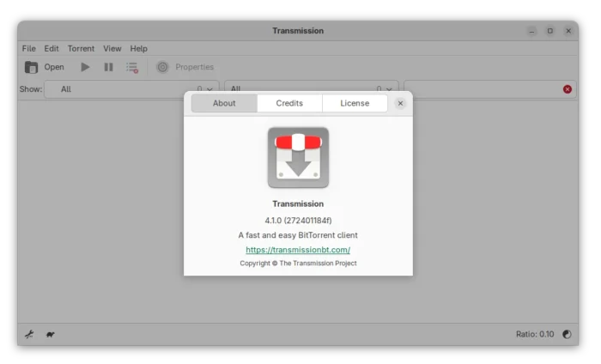601x364 pixels.
Task: Toggle turtle alternative speed limits
Action: coord(50,335)
